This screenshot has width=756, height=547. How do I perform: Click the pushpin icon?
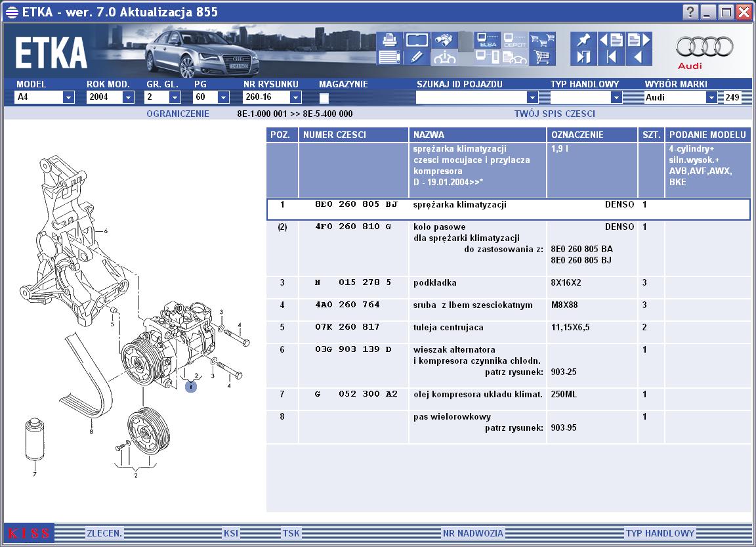[x=583, y=40]
